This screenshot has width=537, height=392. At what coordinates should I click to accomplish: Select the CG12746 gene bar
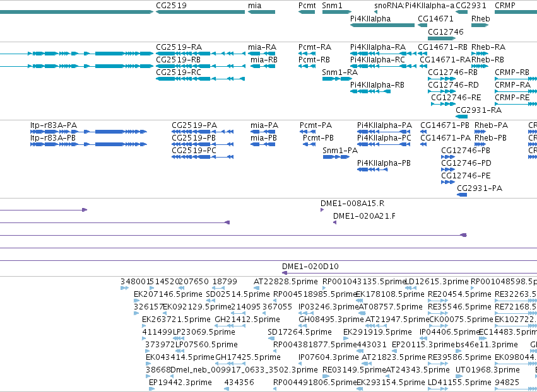click(442, 38)
